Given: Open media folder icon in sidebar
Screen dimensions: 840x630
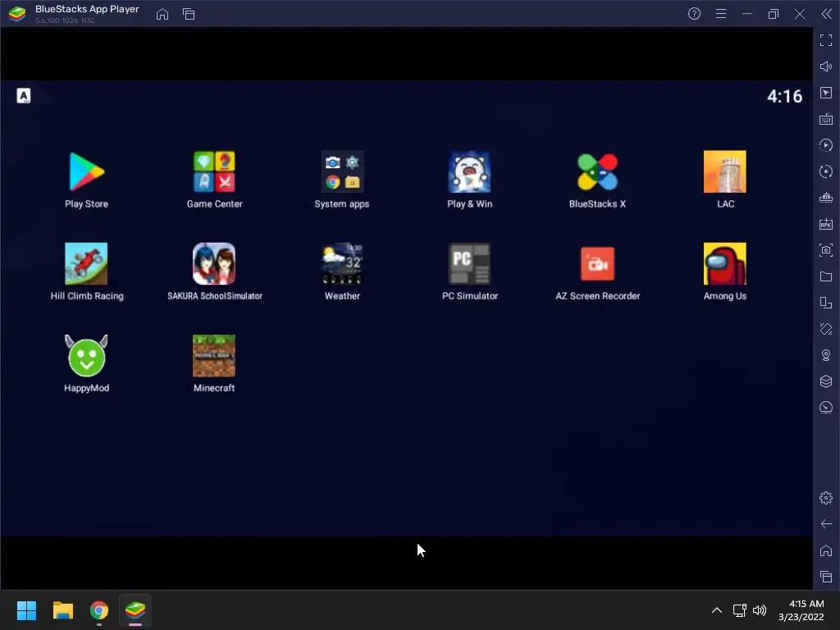Looking at the screenshot, I should [826, 276].
